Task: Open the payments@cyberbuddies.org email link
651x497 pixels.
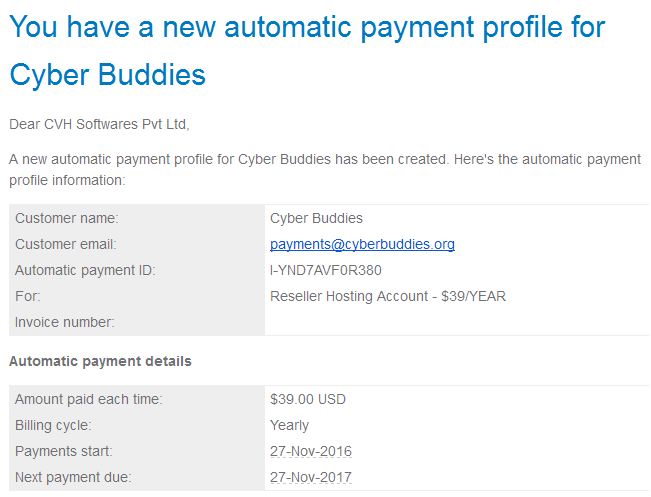Action: (362, 244)
